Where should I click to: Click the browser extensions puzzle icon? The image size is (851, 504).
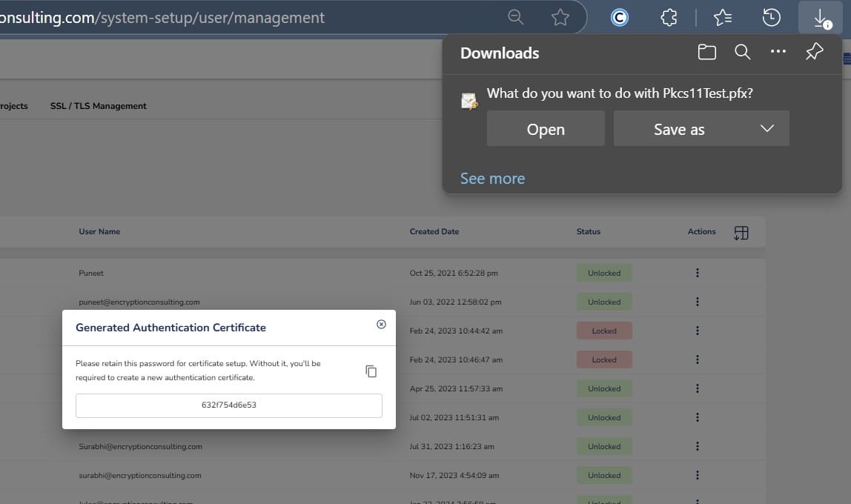(669, 18)
